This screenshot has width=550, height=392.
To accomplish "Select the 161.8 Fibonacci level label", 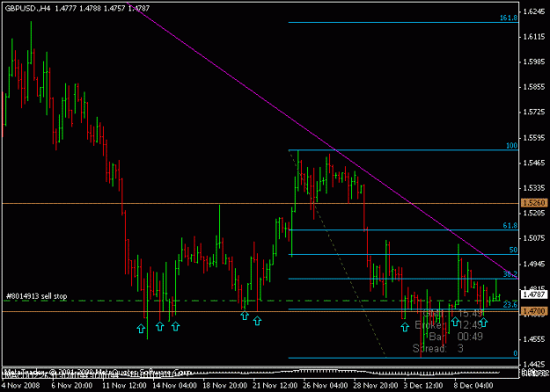I will (x=509, y=18).
